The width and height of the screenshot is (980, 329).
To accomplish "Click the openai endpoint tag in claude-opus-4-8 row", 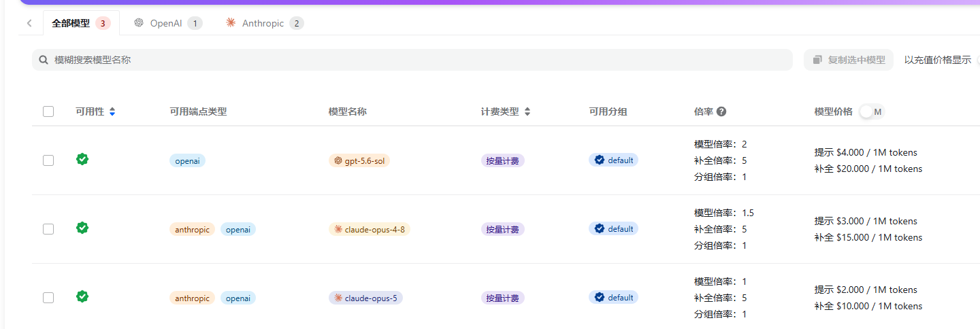I will click(238, 229).
